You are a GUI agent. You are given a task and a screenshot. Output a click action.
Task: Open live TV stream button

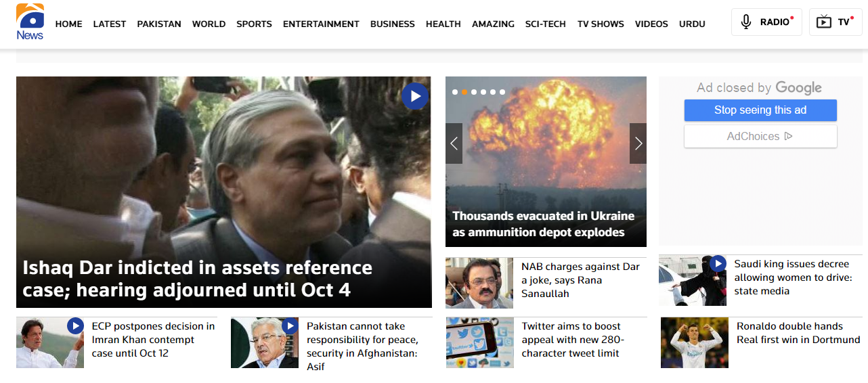[836, 22]
